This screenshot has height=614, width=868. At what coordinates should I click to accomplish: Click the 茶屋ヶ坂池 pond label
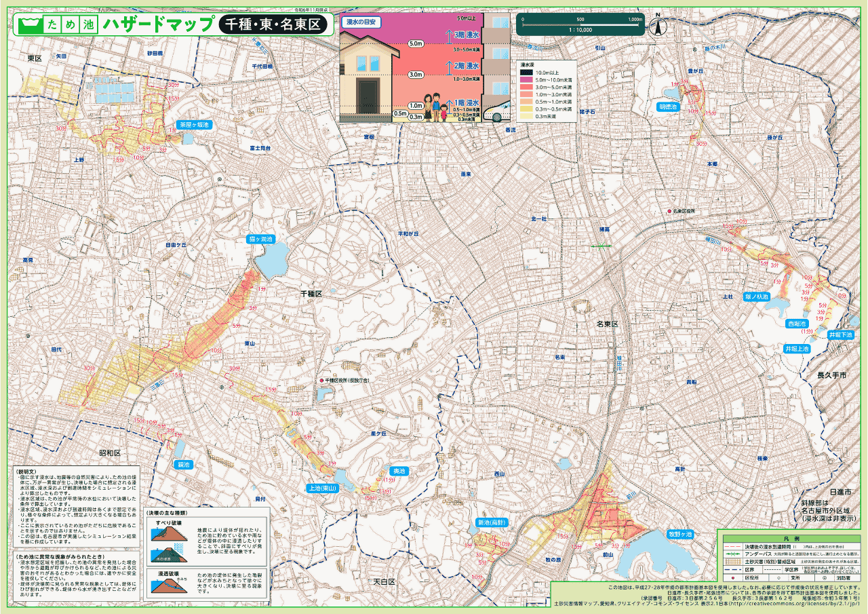click(195, 125)
